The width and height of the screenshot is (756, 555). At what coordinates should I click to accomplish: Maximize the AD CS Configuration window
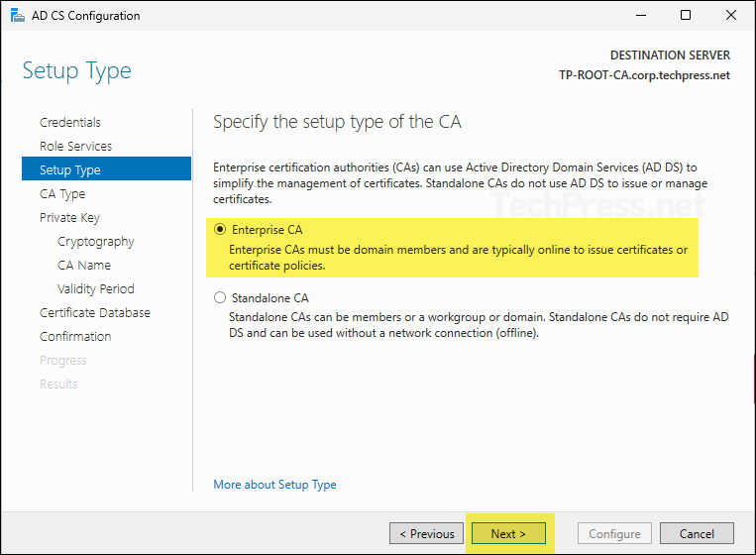(685, 16)
